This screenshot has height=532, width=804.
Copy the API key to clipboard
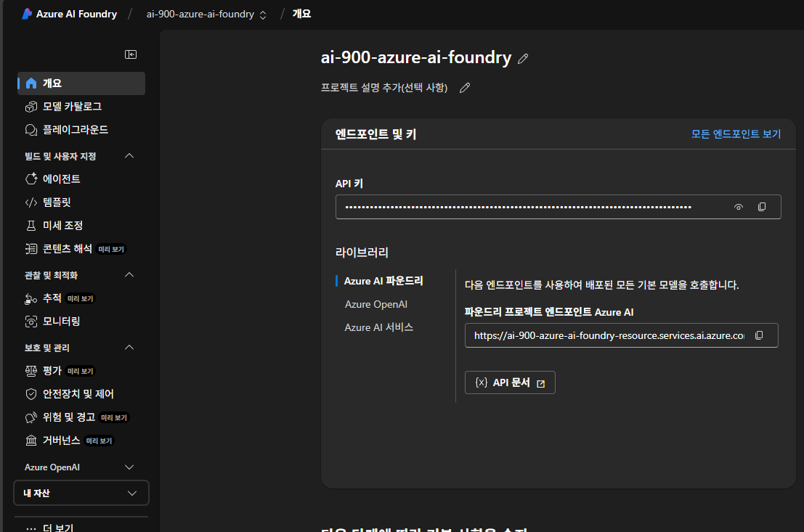pos(762,207)
